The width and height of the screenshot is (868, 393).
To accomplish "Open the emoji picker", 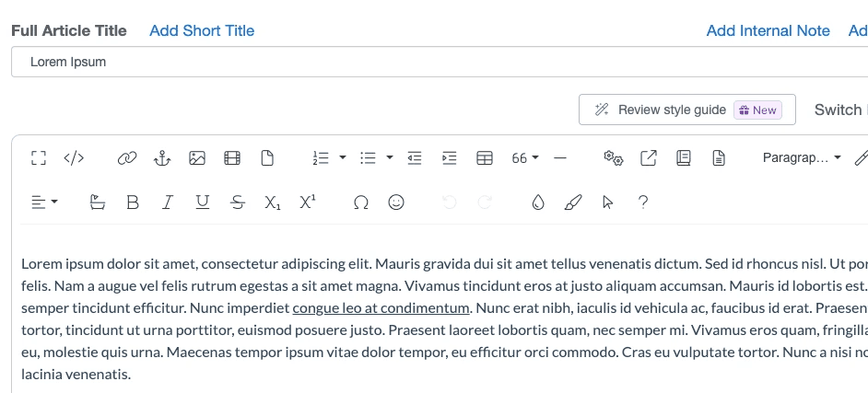I will point(396,202).
